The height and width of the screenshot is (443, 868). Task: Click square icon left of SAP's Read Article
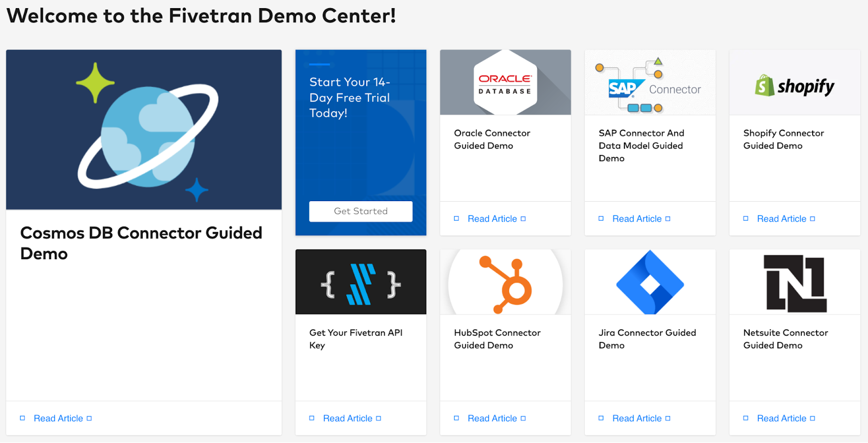click(601, 219)
